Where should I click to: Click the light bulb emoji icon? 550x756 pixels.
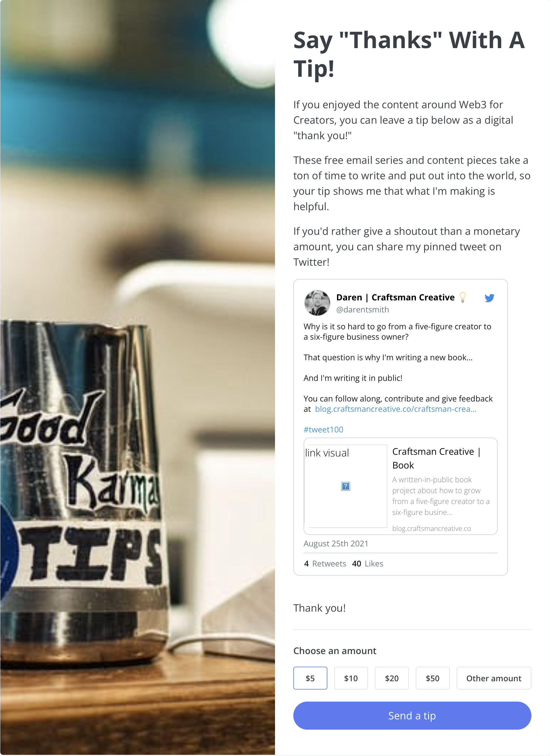462,297
